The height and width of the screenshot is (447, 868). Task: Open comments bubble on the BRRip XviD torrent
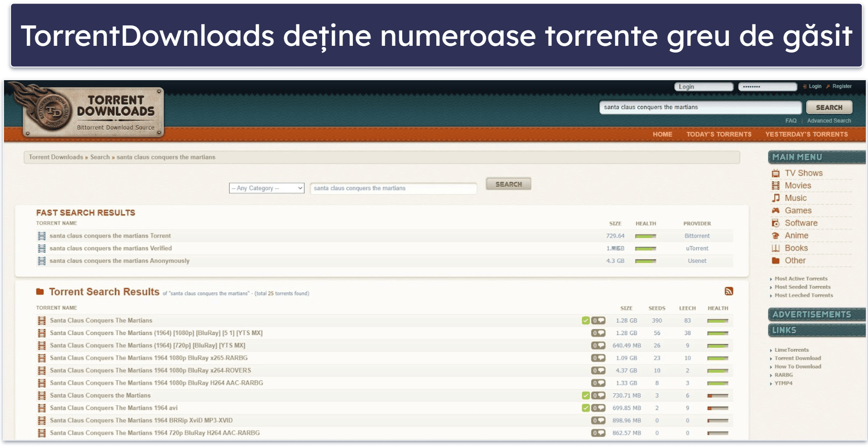[598, 421]
